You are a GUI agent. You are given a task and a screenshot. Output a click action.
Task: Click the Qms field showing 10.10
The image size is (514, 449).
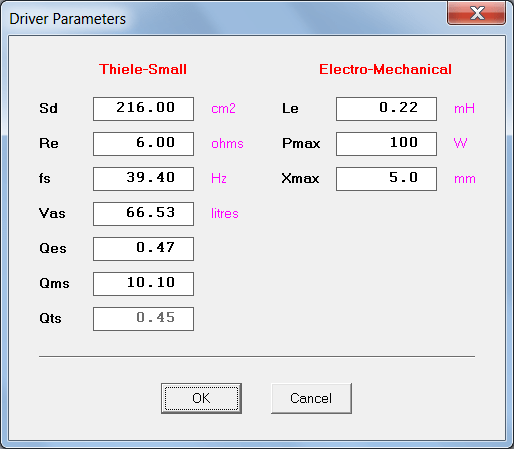[x=143, y=284]
